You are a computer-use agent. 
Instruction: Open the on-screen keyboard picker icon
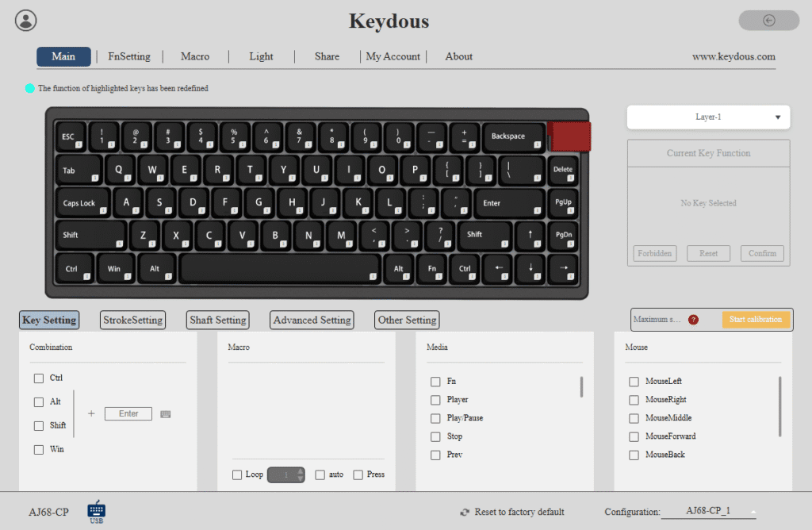[166, 414]
